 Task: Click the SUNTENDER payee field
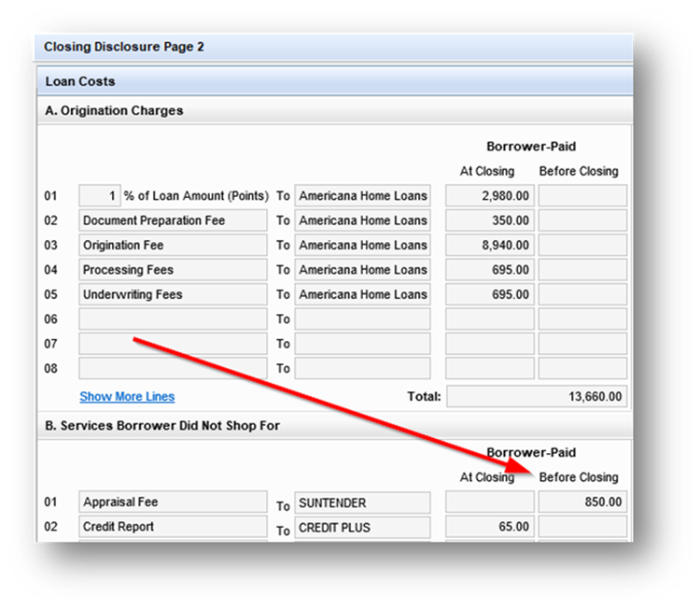(x=362, y=503)
